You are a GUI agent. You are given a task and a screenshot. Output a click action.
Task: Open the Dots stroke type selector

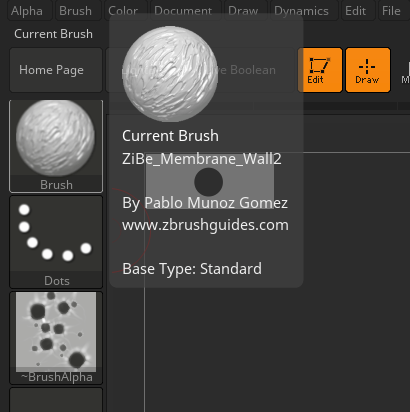tap(56, 242)
